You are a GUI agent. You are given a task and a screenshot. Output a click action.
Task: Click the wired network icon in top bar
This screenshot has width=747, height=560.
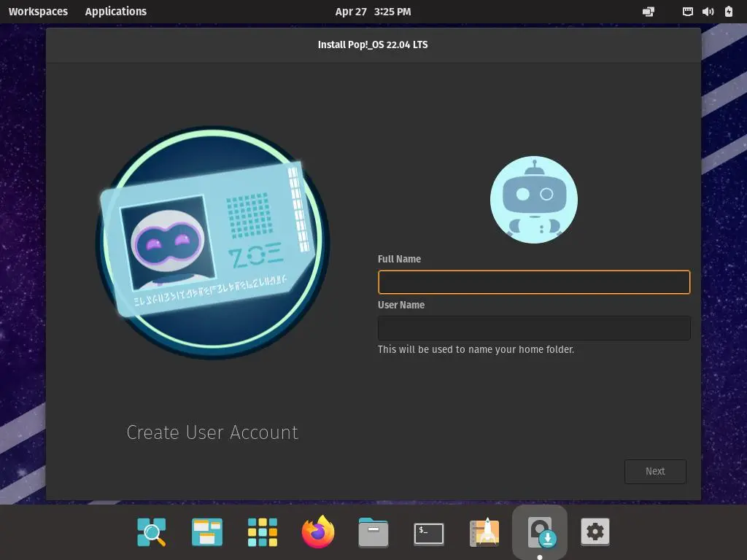point(687,12)
